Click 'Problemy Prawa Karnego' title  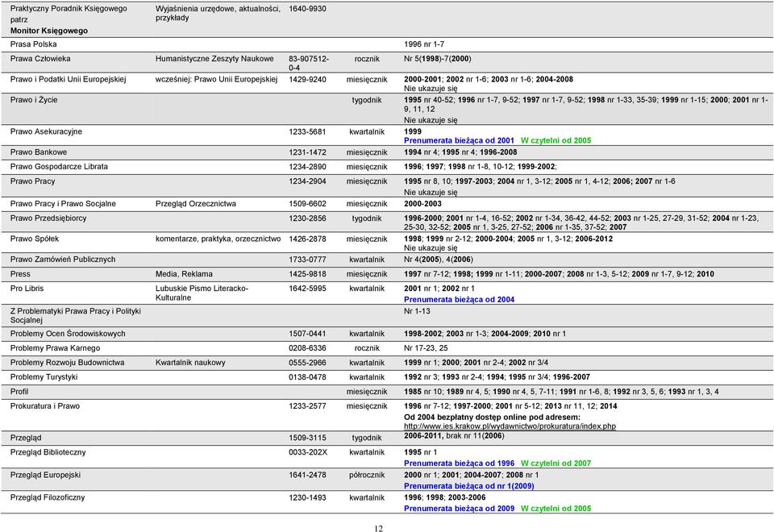pyautogui.click(x=56, y=348)
